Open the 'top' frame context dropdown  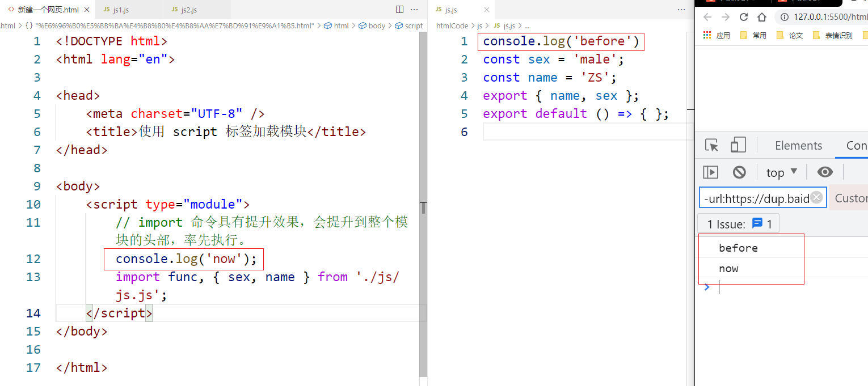(781, 172)
